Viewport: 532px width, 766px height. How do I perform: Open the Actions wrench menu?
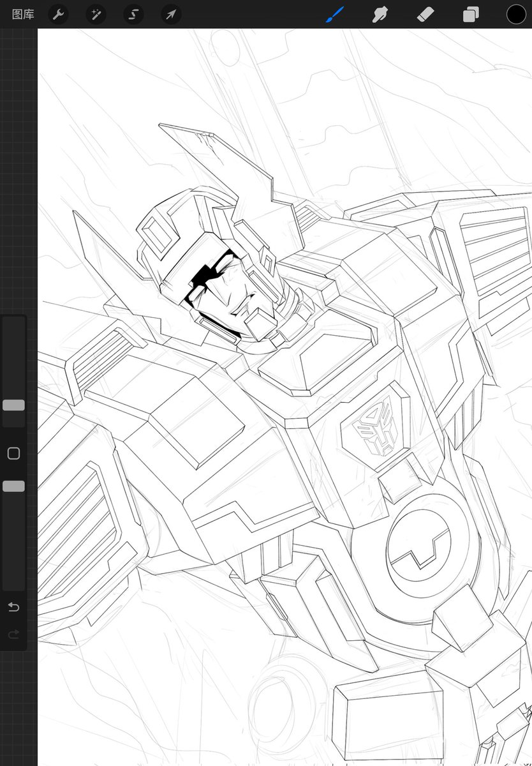pos(58,14)
